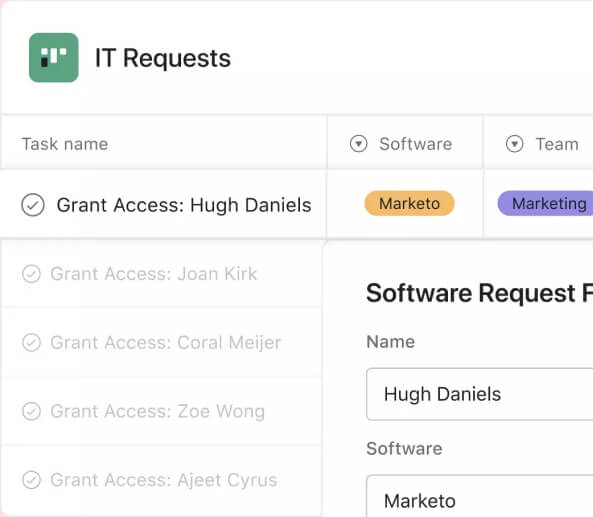Toggle completion for Zoe Wong task
The image size is (593, 517).
[x=31, y=411]
